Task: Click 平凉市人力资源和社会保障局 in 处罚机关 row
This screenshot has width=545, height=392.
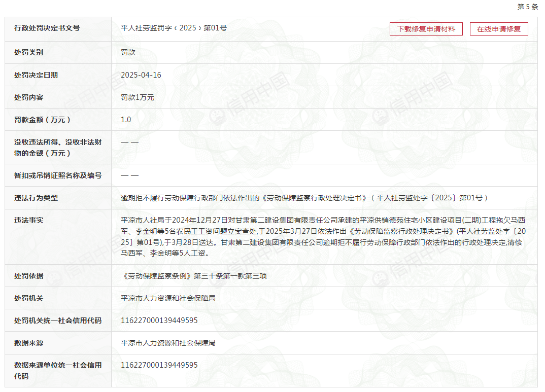Action: tap(168, 298)
